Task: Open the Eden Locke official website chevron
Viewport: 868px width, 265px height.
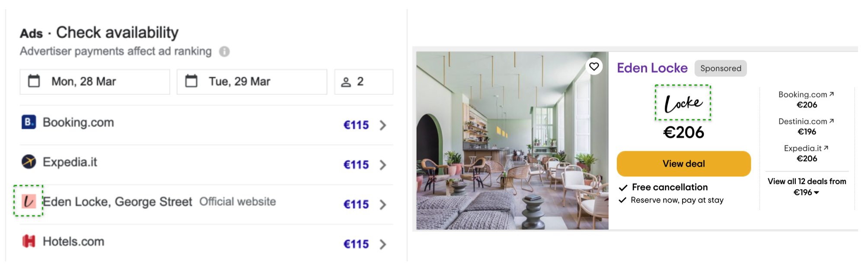Action: (383, 204)
